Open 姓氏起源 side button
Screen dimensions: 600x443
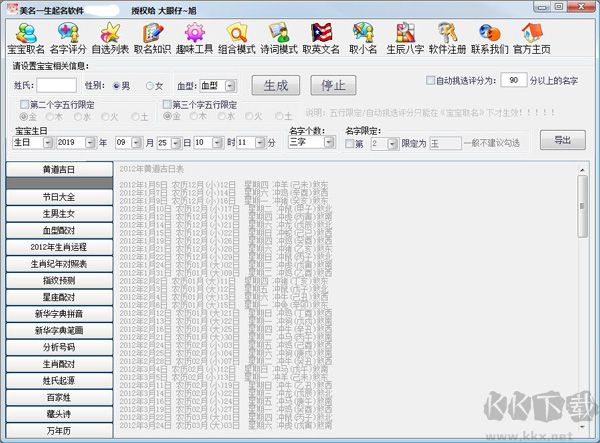click(x=59, y=381)
